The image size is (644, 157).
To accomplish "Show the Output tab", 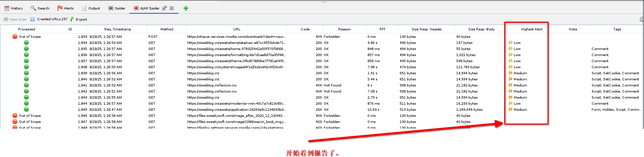I will tap(91, 8).
